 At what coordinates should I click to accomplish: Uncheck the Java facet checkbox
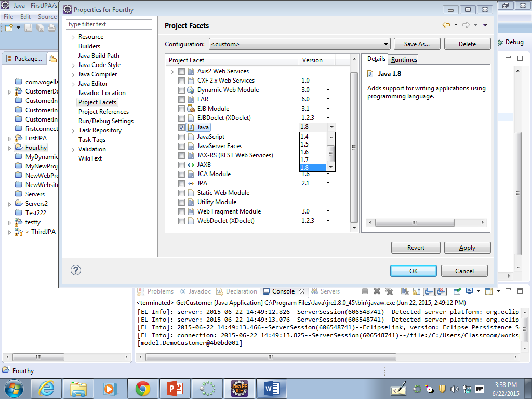pos(181,127)
